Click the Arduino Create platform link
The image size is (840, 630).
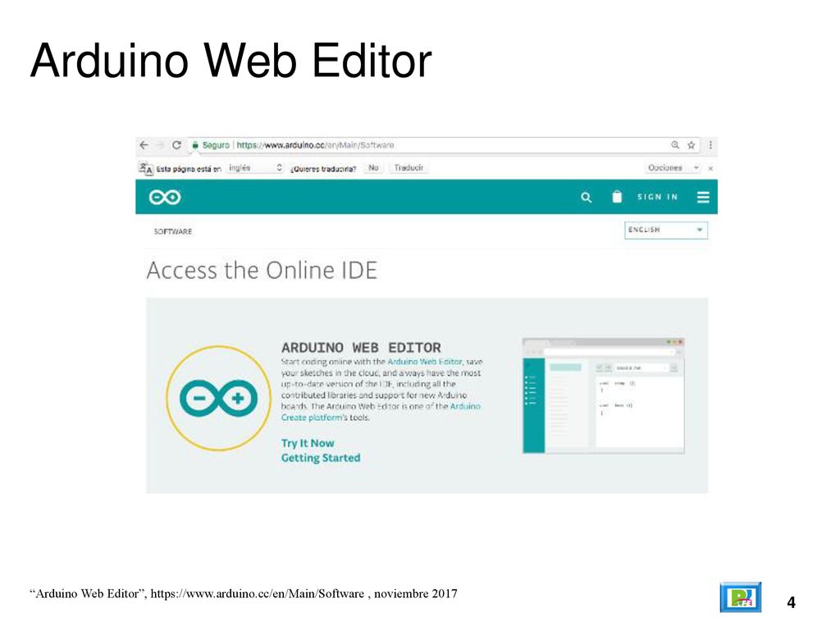[381, 412]
